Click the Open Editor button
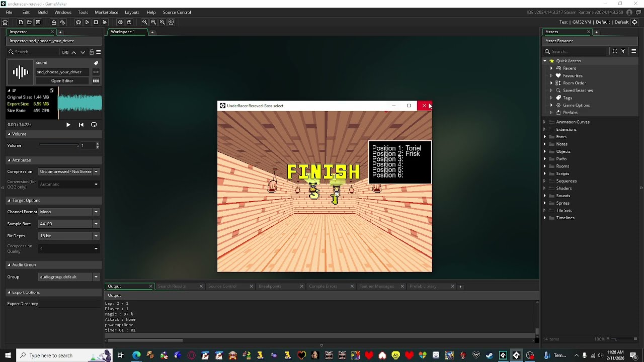The width and height of the screenshot is (644, 362). 62,81
